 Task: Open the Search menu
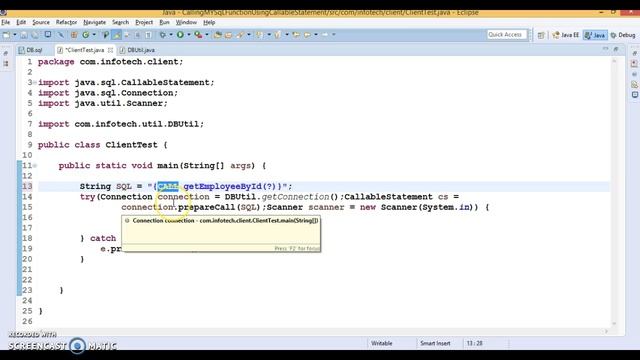(x=120, y=22)
